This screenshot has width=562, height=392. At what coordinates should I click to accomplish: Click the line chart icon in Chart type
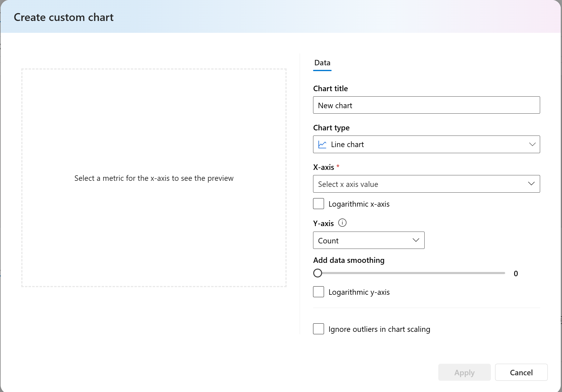tap(322, 145)
